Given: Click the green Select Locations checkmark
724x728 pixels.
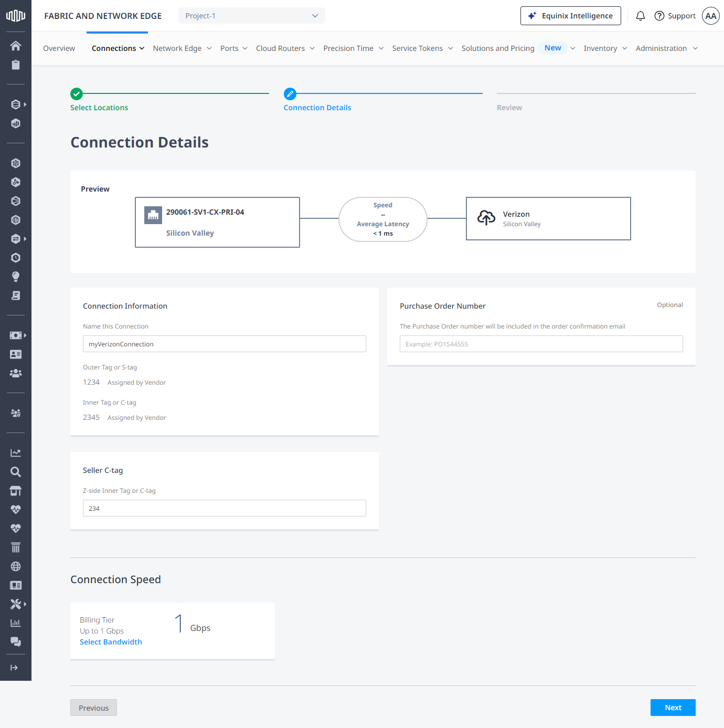Looking at the screenshot, I should [77, 94].
